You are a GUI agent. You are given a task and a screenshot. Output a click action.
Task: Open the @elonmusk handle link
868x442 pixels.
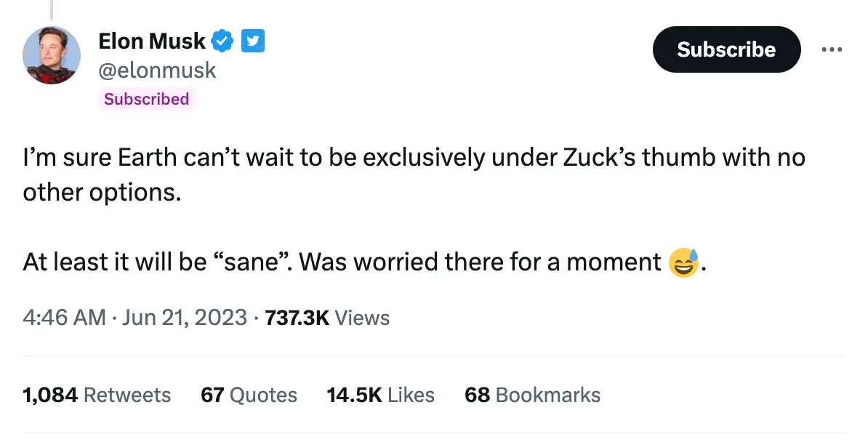[x=157, y=70]
